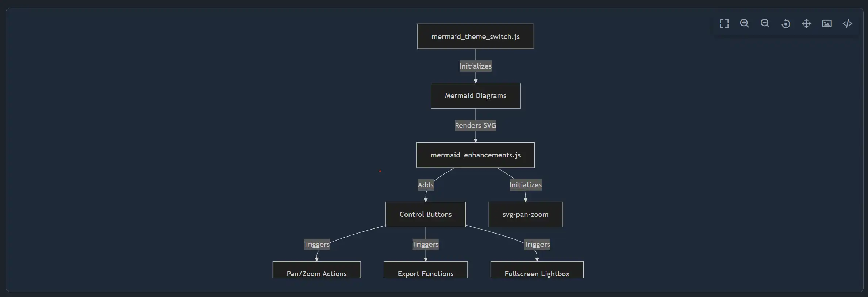Select the mermaid_enhancements.js node
This screenshot has width=868, height=297.
475,155
